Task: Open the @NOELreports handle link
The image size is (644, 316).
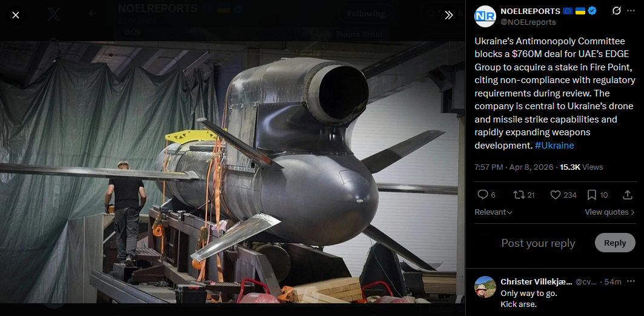Action: coord(528,22)
